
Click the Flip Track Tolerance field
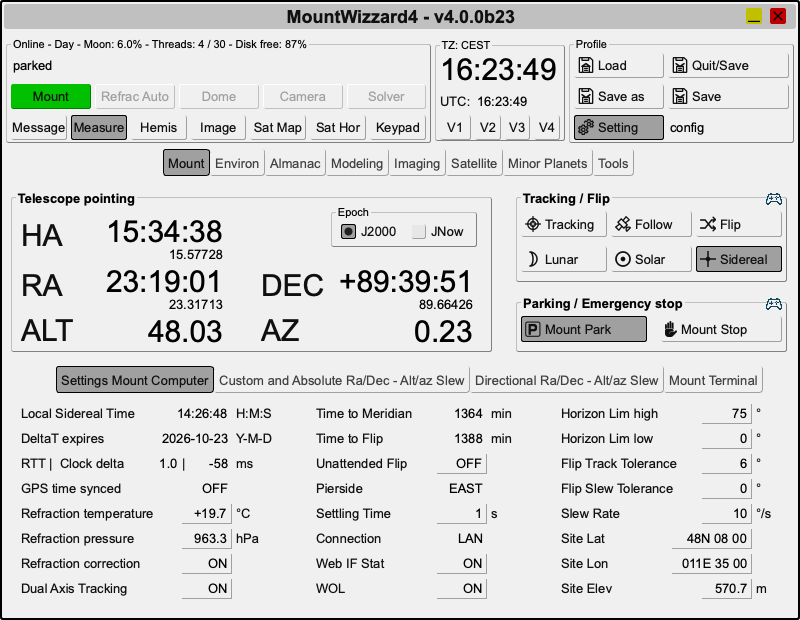click(x=727, y=463)
